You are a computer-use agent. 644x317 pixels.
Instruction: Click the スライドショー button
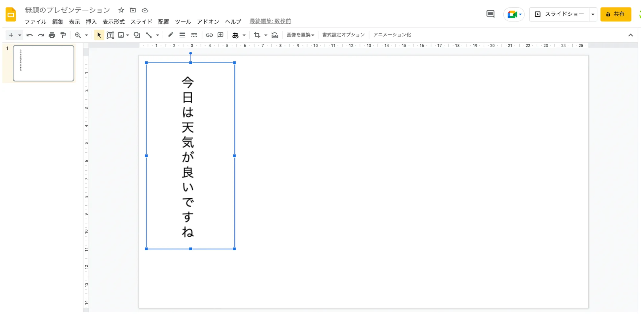click(x=559, y=14)
